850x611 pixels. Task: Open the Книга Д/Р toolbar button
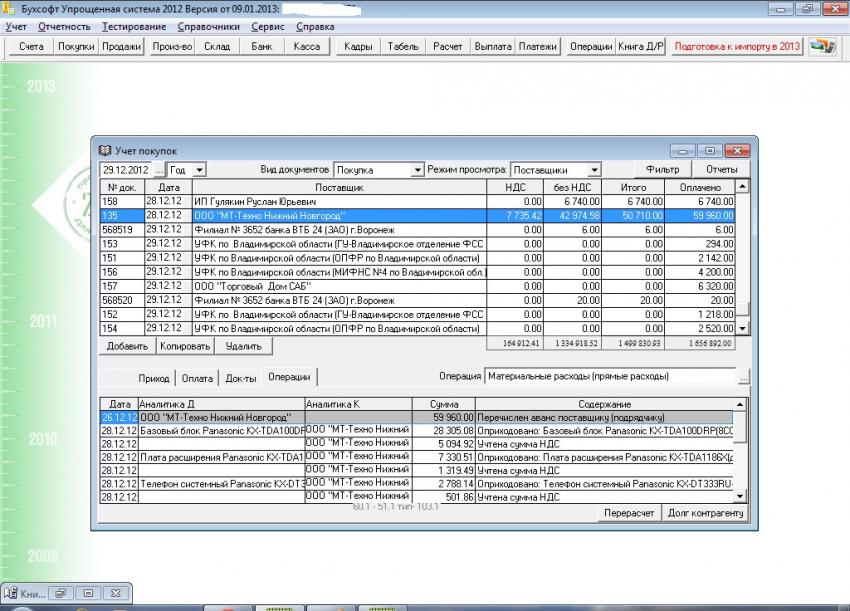tap(641, 47)
